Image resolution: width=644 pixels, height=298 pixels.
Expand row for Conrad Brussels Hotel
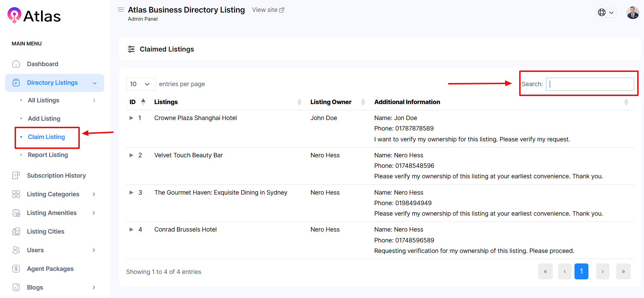click(132, 230)
